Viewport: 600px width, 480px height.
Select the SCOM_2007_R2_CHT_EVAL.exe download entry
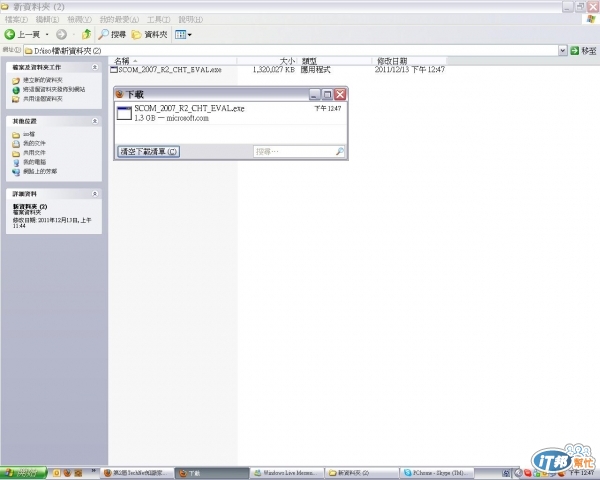point(231,113)
